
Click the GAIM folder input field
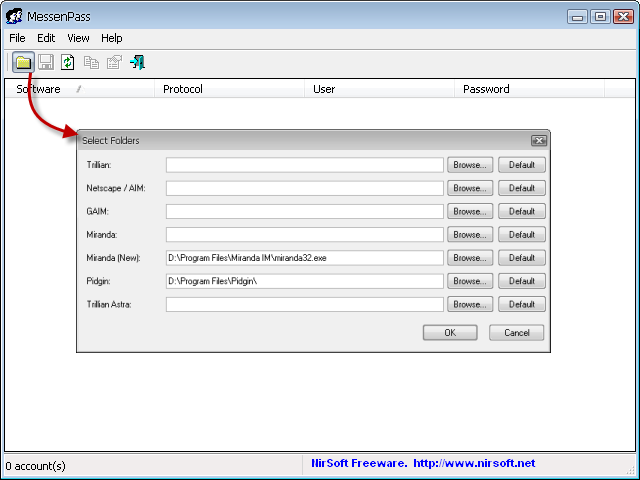tap(304, 211)
